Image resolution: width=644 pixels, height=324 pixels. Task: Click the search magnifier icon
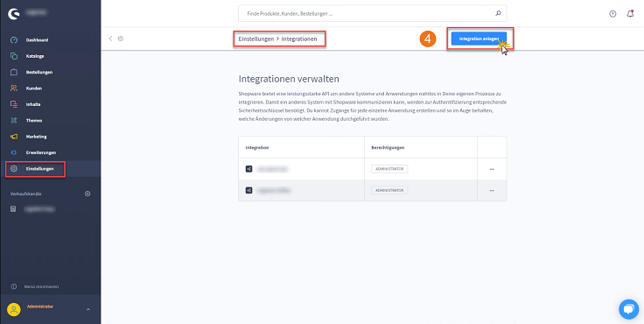[x=498, y=13]
